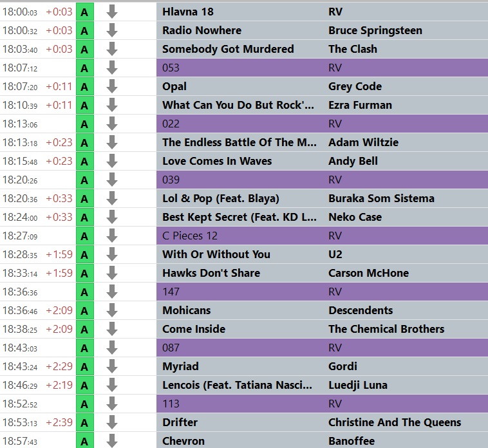Select the Radio Nowhere track title
The width and height of the screenshot is (488, 448).
point(202,30)
